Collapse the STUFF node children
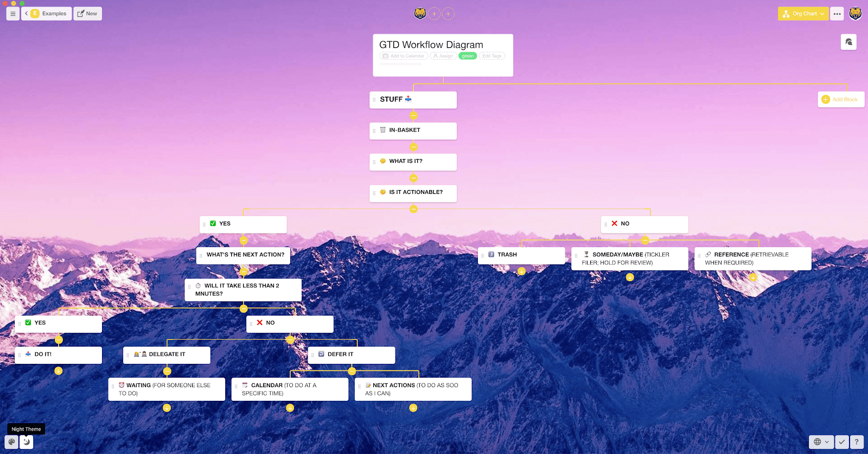The image size is (868, 454). [x=413, y=115]
